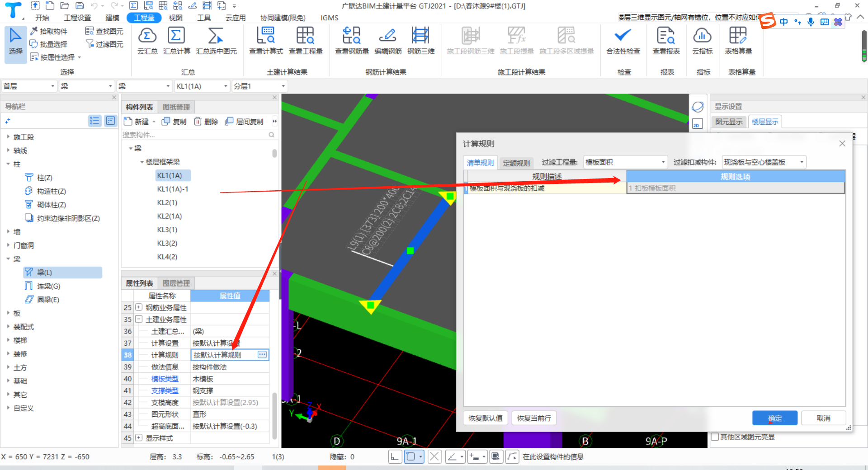Switch to 图纸管理 tab in component panel
This screenshot has height=470, width=868.
(x=176, y=107)
